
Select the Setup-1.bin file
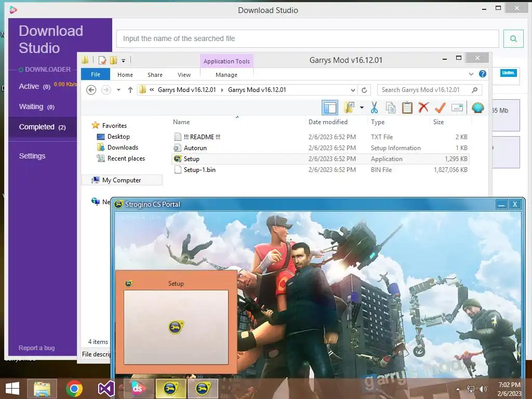click(321, 170)
